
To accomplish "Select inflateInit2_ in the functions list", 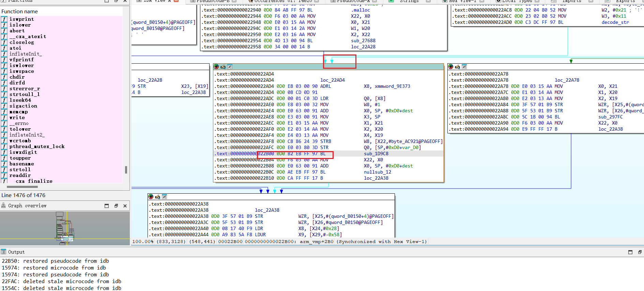I will [x=27, y=135].
